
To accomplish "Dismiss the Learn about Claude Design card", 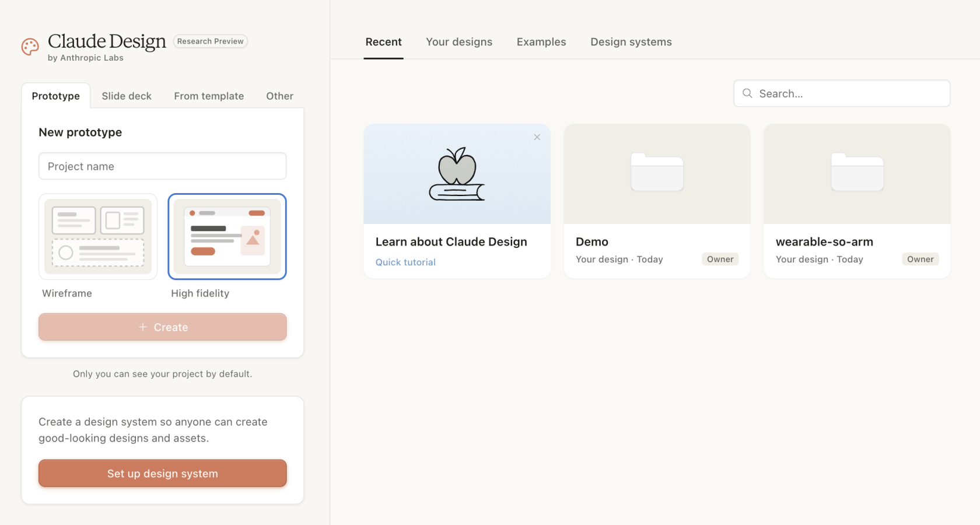I will tap(537, 137).
